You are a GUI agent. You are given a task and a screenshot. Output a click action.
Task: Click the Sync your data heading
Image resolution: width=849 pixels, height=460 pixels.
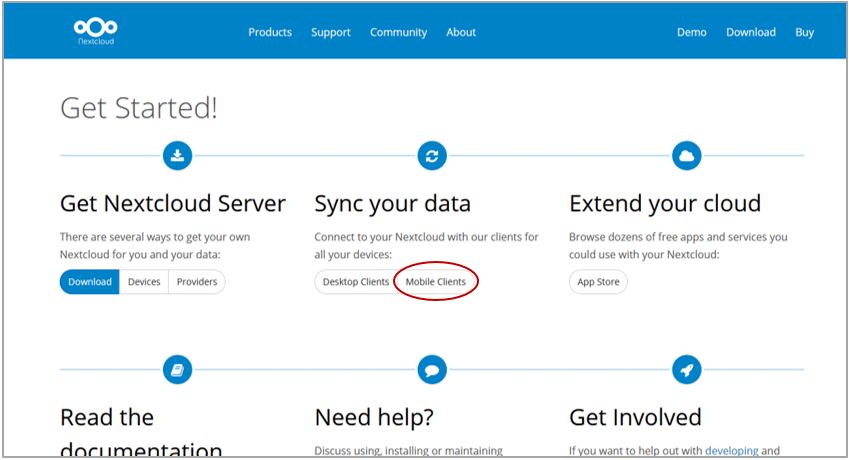click(393, 204)
